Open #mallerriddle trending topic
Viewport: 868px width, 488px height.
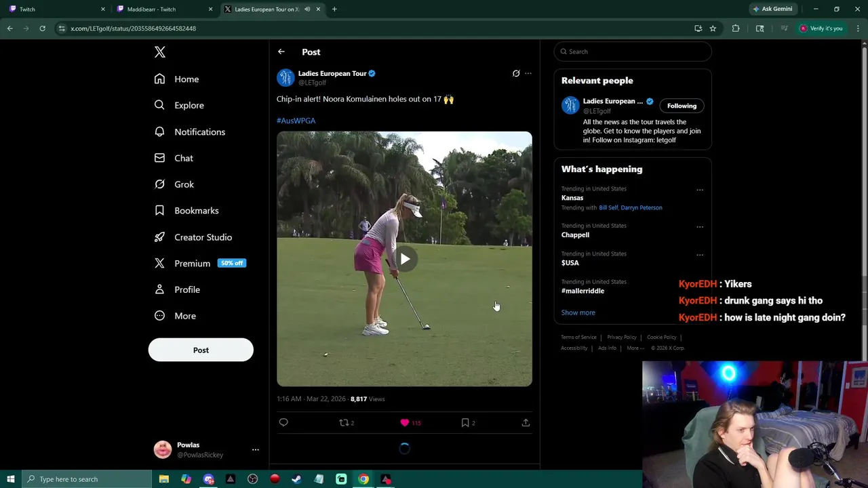click(x=583, y=291)
